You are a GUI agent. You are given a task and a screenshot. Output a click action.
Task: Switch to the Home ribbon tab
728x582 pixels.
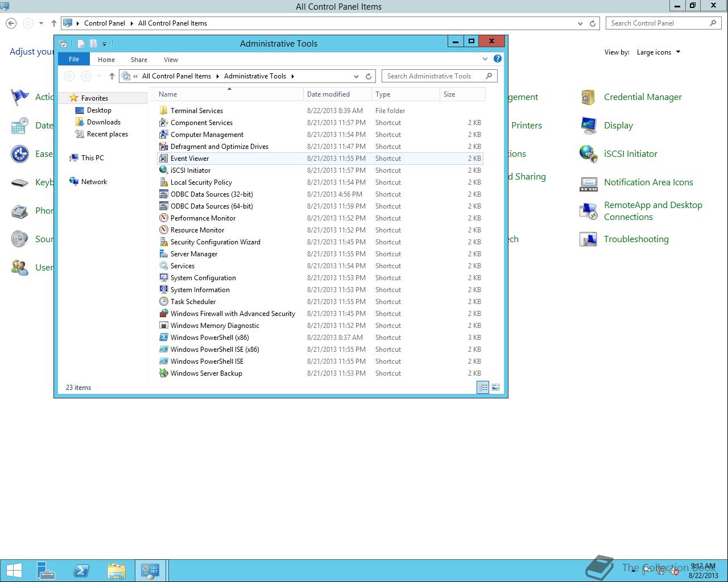pyautogui.click(x=106, y=60)
